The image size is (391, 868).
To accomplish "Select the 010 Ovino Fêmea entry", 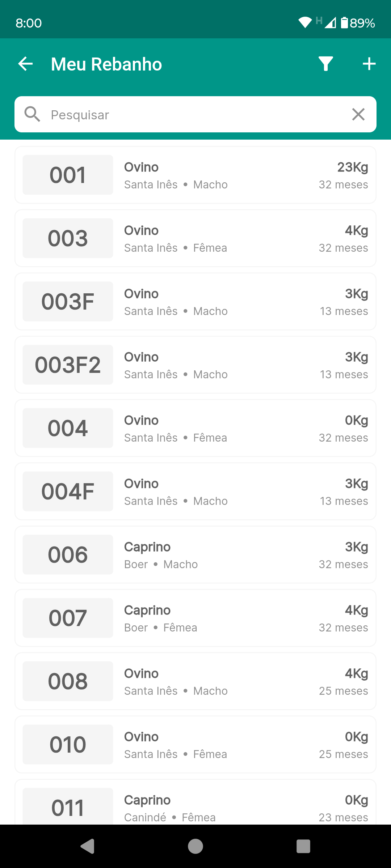I will point(195,745).
